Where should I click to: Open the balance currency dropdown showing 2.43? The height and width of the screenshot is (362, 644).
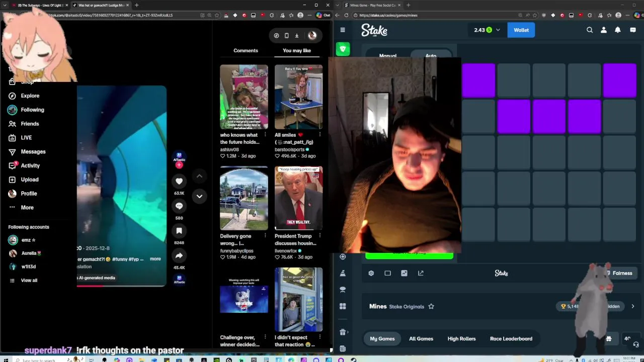click(x=487, y=30)
